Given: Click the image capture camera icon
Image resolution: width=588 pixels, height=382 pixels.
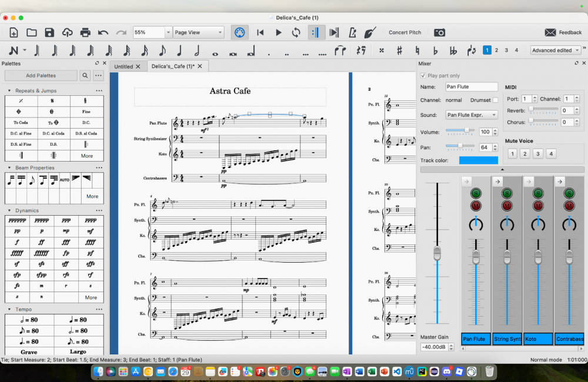Looking at the screenshot, I should coord(439,32).
